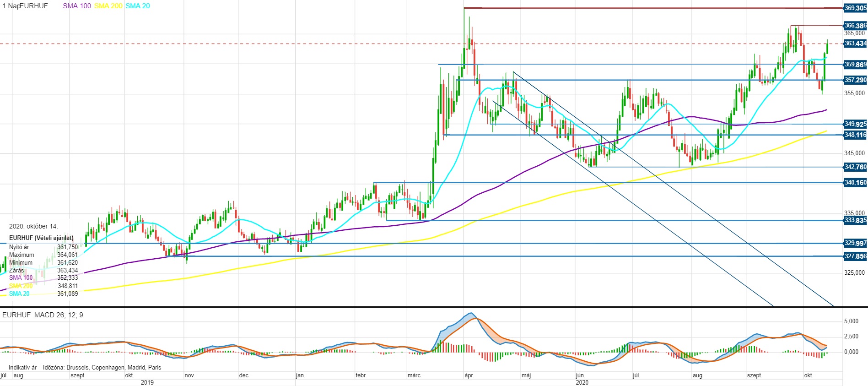Click the 348,116 price level label
The height and width of the screenshot is (386, 868).
(855, 135)
